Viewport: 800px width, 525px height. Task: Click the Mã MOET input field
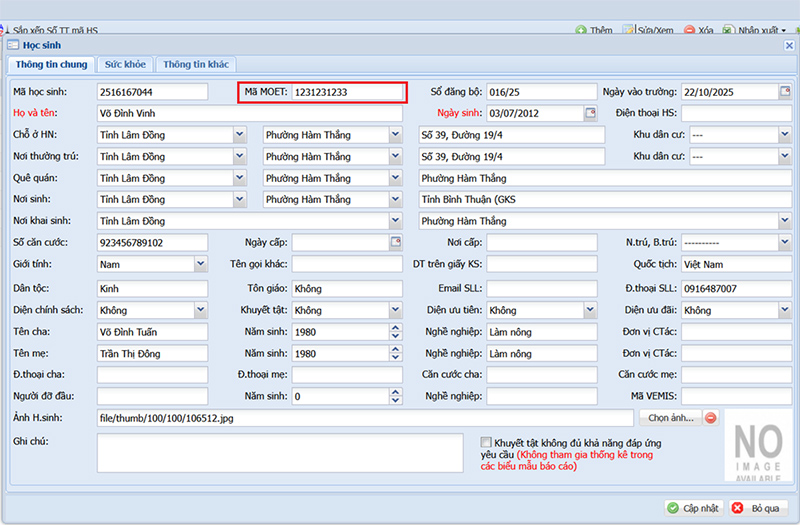[x=347, y=92]
